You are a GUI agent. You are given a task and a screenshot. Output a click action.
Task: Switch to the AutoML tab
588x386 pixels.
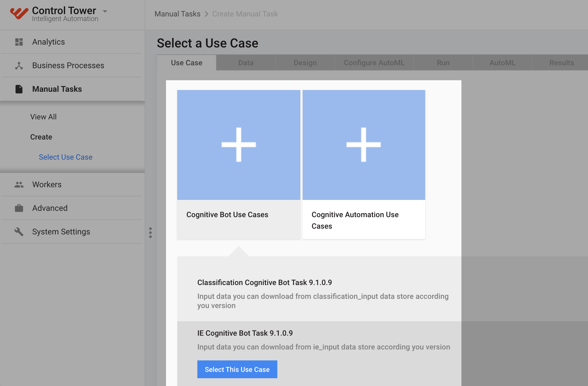point(503,63)
